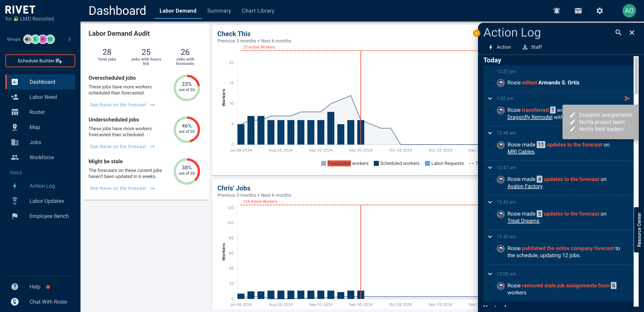Click the Action Log vertical scrollbar
The height and width of the screenshot is (312, 644).
click(636, 76)
